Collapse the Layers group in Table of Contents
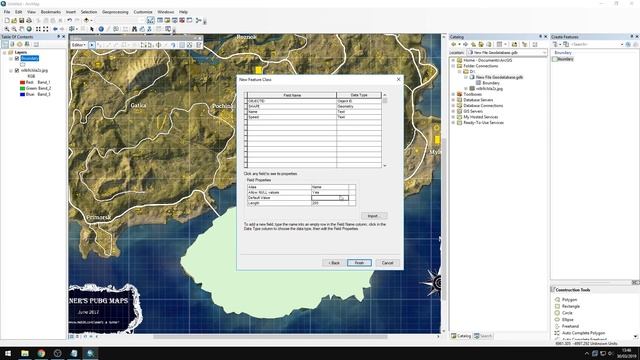640x360 pixels. click(x=5, y=52)
